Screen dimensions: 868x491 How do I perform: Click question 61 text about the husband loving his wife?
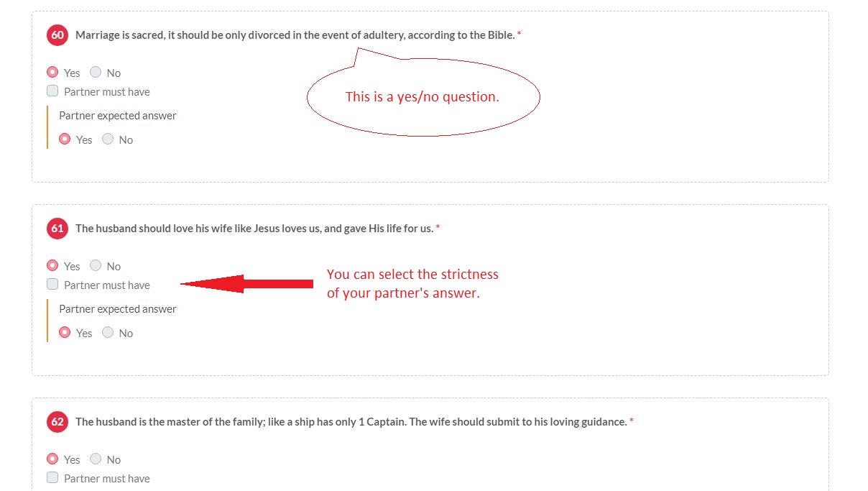254,229
